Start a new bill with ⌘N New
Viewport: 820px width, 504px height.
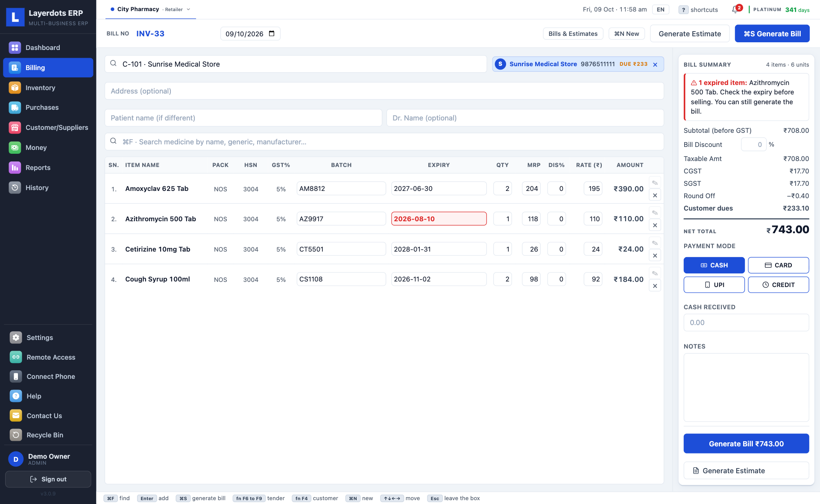click(627, 34)
